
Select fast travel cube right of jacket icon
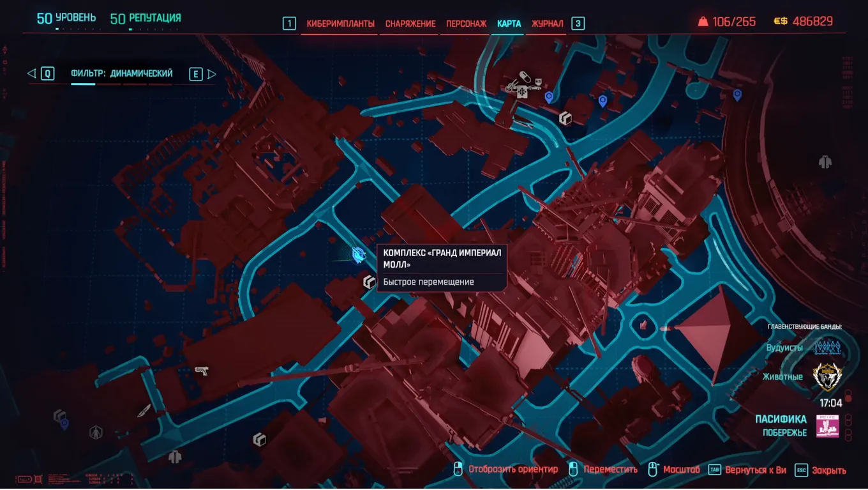click(259, 440)
